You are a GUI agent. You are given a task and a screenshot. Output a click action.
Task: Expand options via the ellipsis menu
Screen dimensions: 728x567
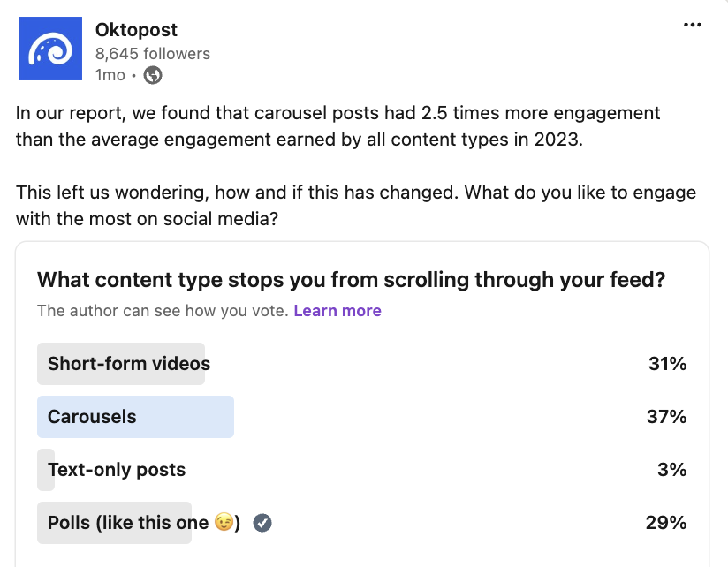692,25
